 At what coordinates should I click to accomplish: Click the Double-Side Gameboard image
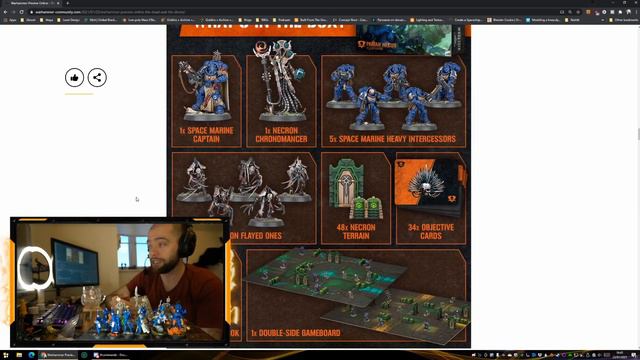pyautogui.click(x=356, y=295)
